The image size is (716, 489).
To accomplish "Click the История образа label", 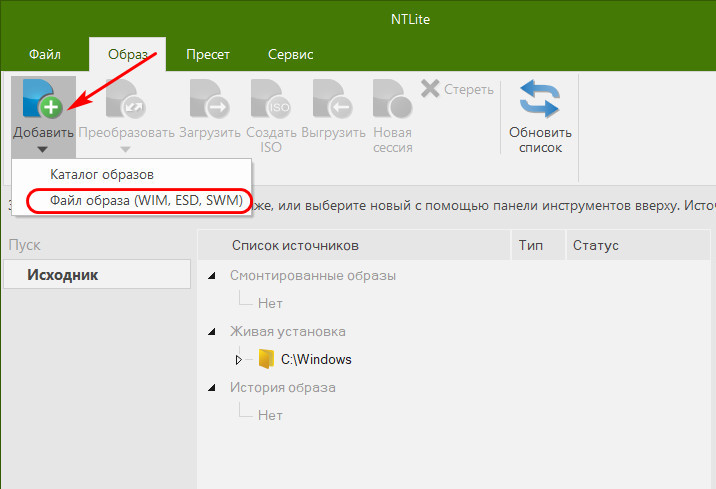I will [x=283, y=388].
